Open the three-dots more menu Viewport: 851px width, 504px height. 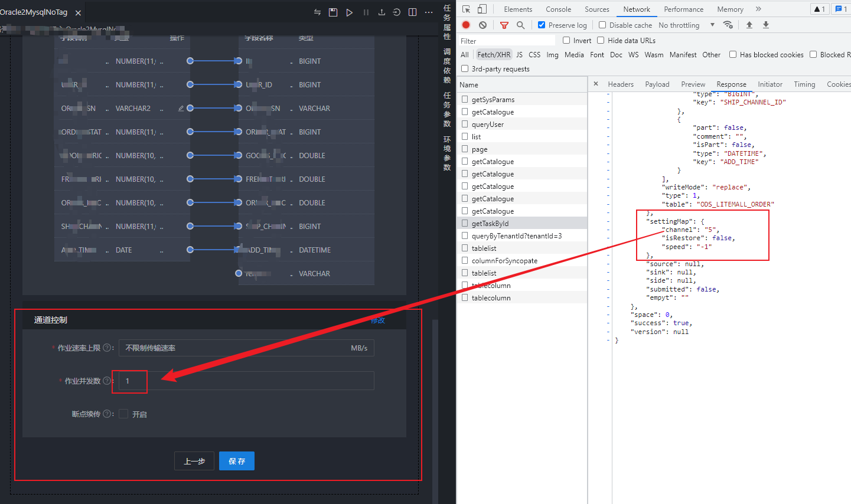click(x=429, y=12)
